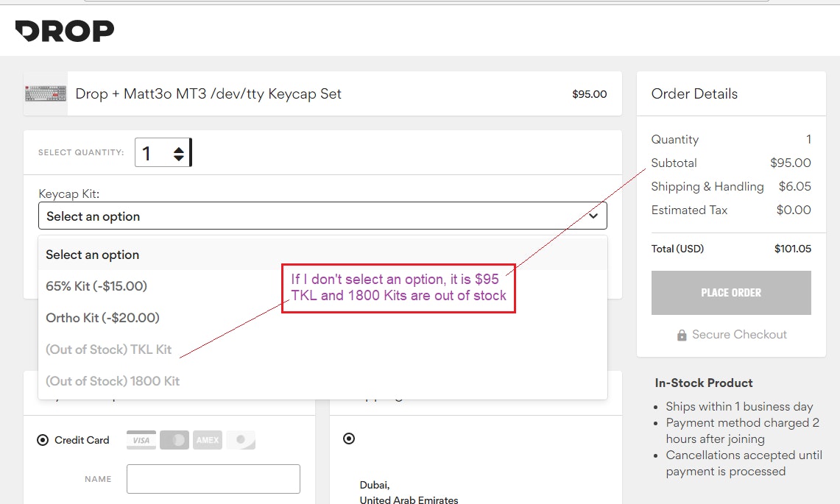The height and width of the screenshot is (504, 840).
Task: Click the Mastercard card icon
Action: tap(174, 440)
